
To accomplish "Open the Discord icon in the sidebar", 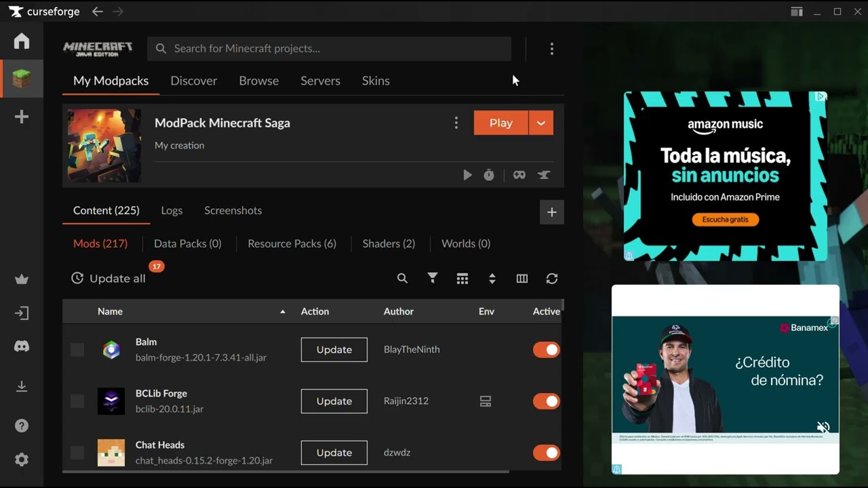I will tap(22, 346).
